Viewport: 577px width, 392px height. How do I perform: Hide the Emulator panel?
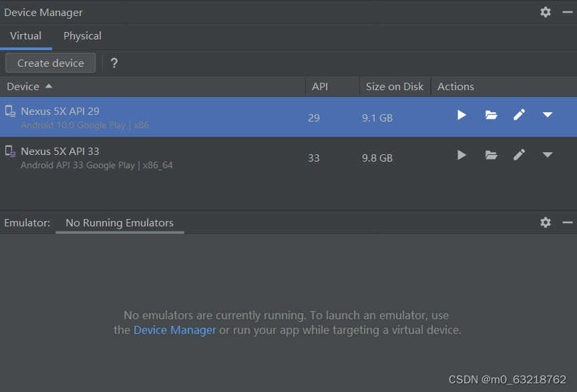(x=567, y=222)
